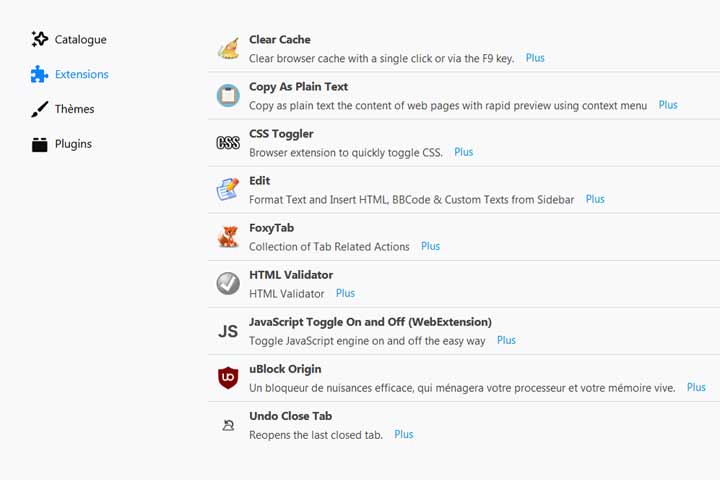This screenshot has height=480, width=720.
Task: Click the Clear Cache extension icon
Action: coord(228,48)
